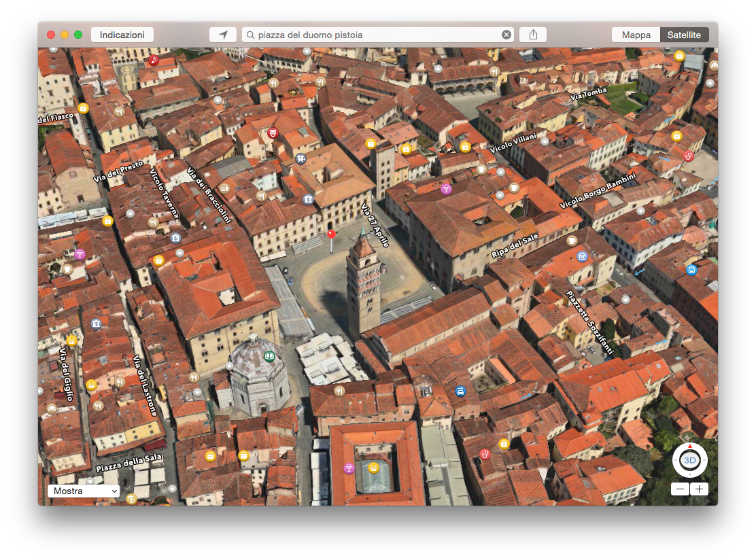The image size is (756, 560).
Task: Click the del Fiasco street label
Action: [56, 118]
